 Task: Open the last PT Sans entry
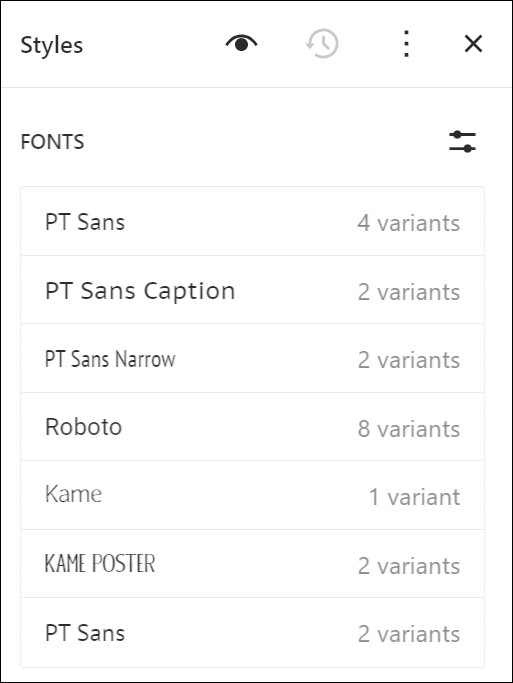pyautogui.click(x=253, y=632)
